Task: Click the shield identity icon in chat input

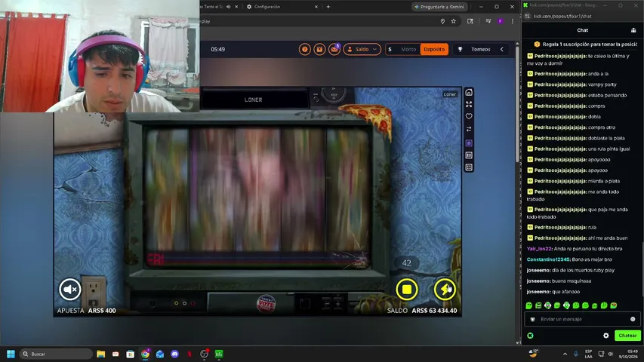Action: [x=533, y=319]
